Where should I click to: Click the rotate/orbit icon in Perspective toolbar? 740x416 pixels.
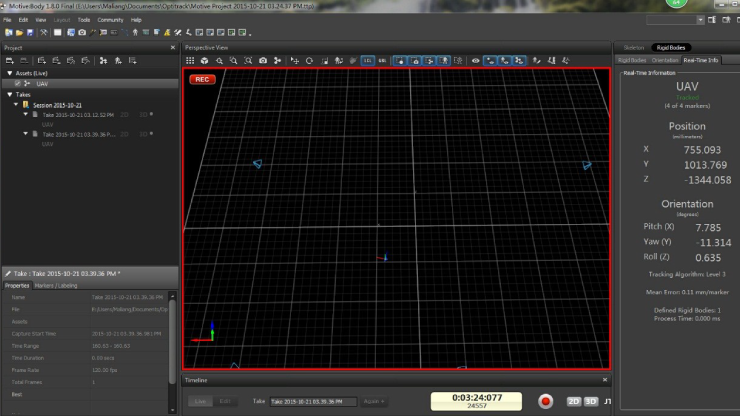tap(309, 61)
